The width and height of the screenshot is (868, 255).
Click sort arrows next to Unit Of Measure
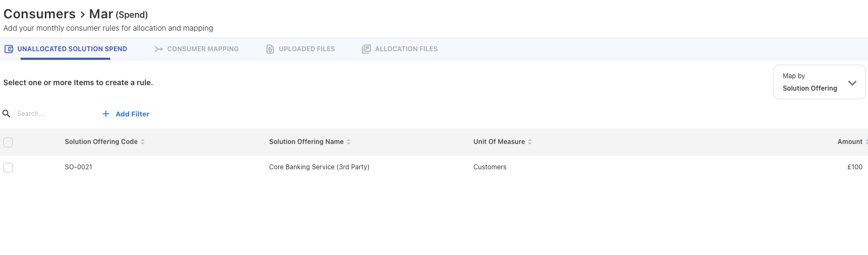[530, 142]
